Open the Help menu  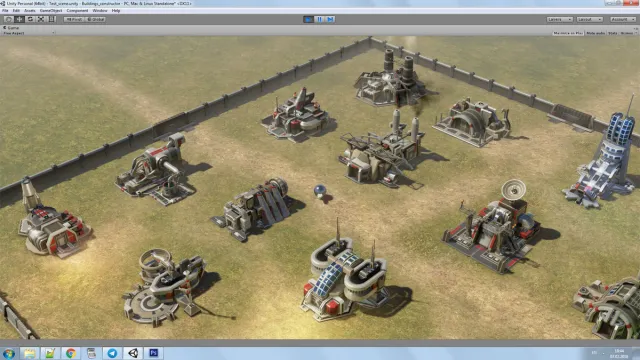[x=116, y=11]
